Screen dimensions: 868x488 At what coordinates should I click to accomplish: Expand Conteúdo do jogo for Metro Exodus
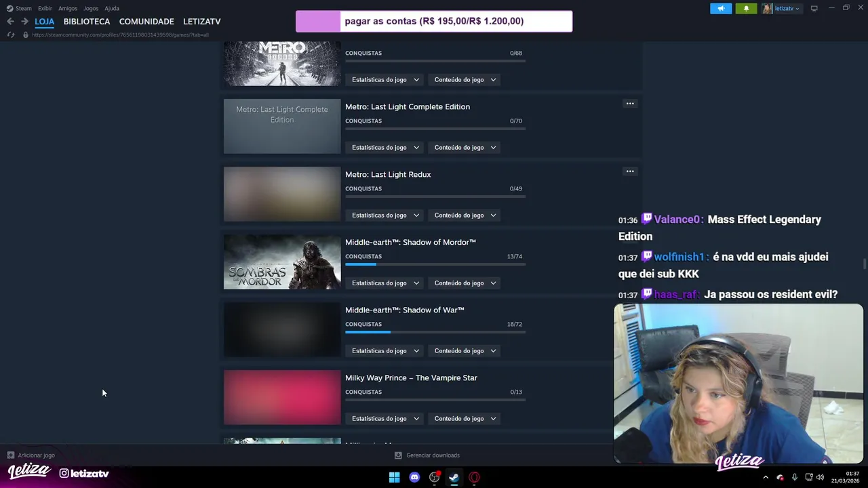(x=465, y=80)
